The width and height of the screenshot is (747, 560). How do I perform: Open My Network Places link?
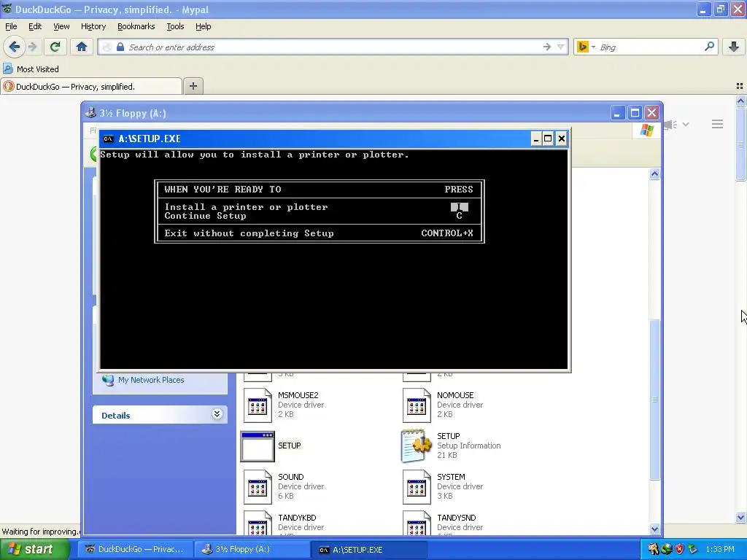pyautogui.click(x=150, y=380)
